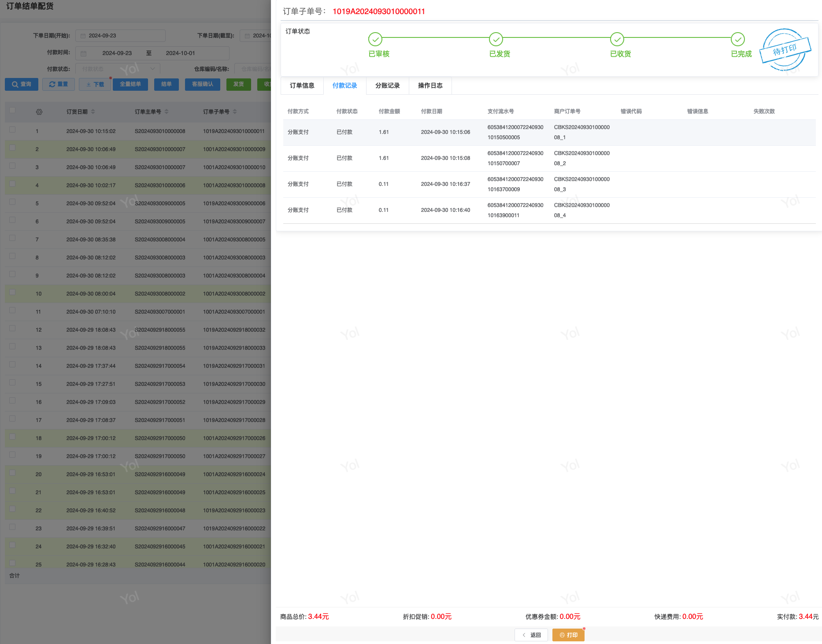
Task: Toggle the select-all checkbox in table header
Action: tap(12, 111)
